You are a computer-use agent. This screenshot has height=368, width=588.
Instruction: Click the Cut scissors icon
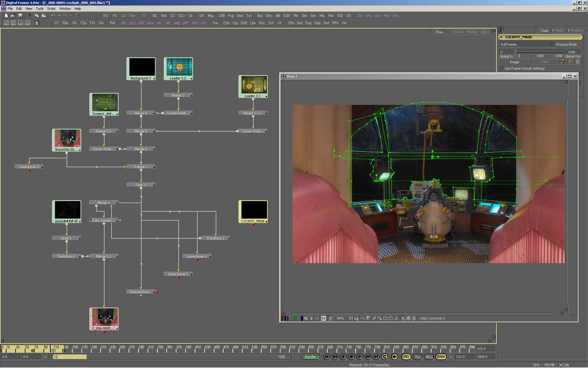tap(30, 16)
